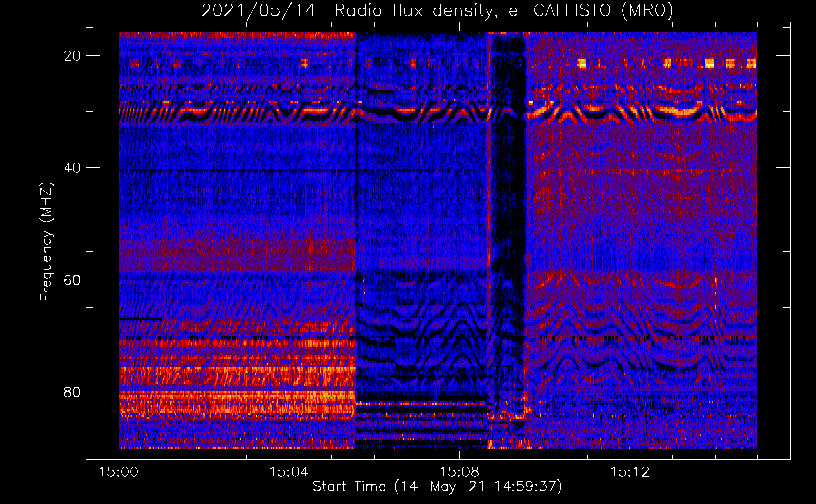
Task: Click the plot title "2021/05/14 Radio flux density, e-CALLISTO (MRO)"
Action: click(437, 10)
